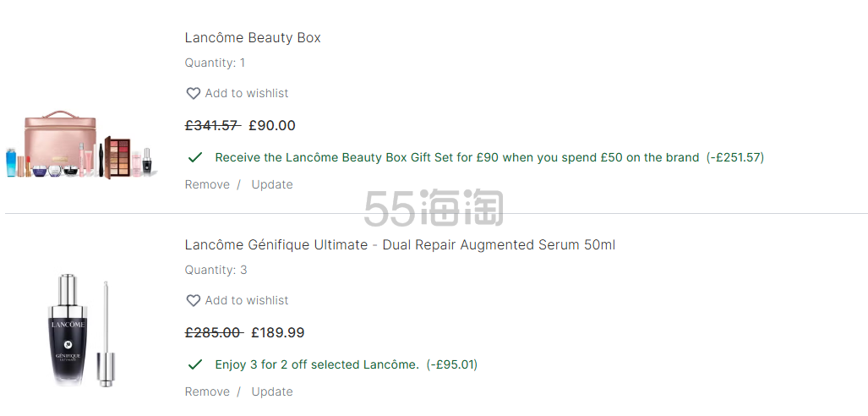
Task: Click the 'Quantity: 1' label for Beauty Box
Action: pos(216,63)
